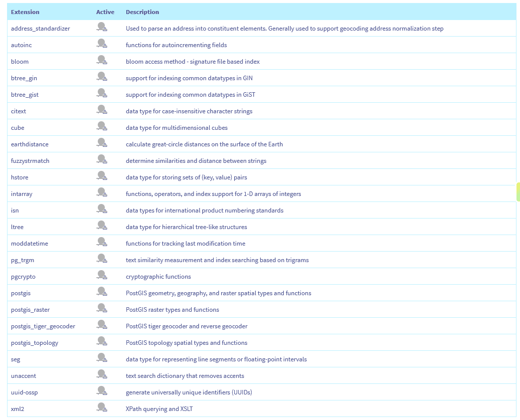Click the seg extension name
Image resolution: width=520 pixels, height=420 pixels.
16,359
